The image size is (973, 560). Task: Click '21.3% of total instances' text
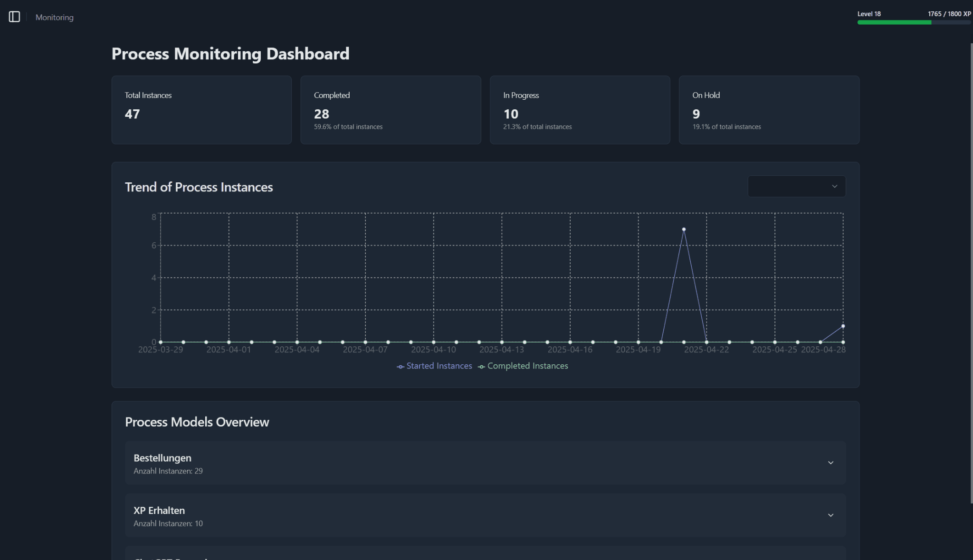(x=537, y=127)
